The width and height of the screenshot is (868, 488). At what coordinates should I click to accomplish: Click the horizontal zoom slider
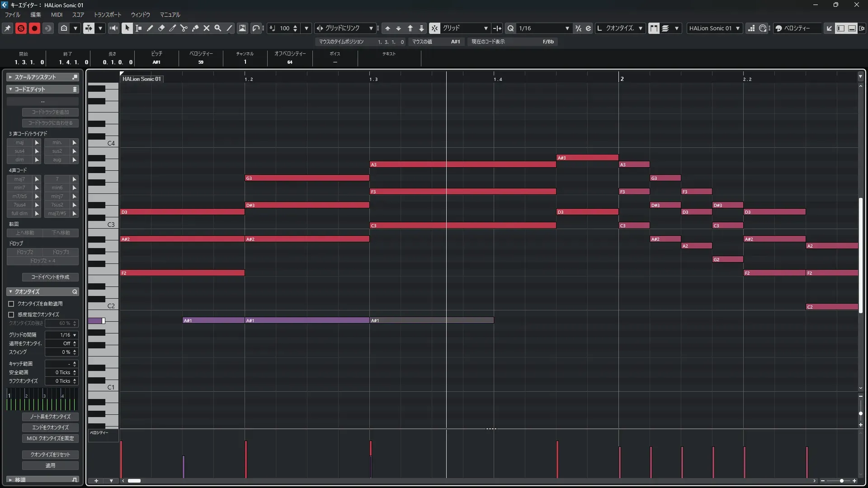pos(841,481)
